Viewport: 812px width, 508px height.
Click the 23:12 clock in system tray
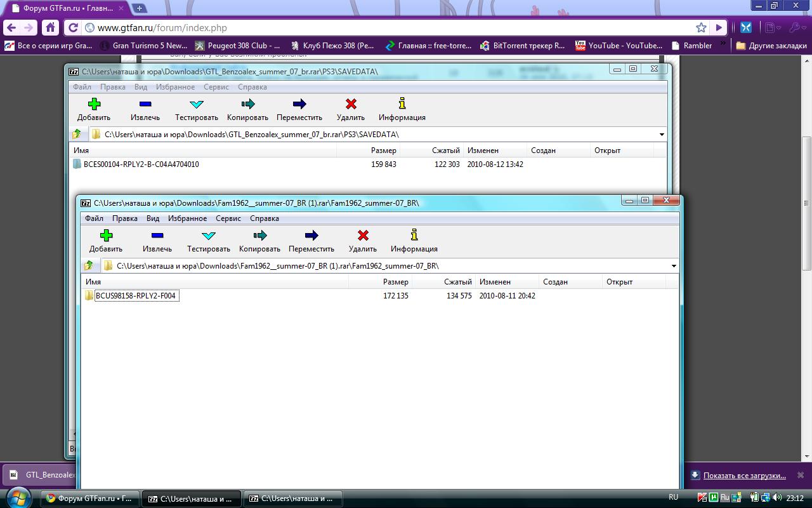[x=795, y=498]
